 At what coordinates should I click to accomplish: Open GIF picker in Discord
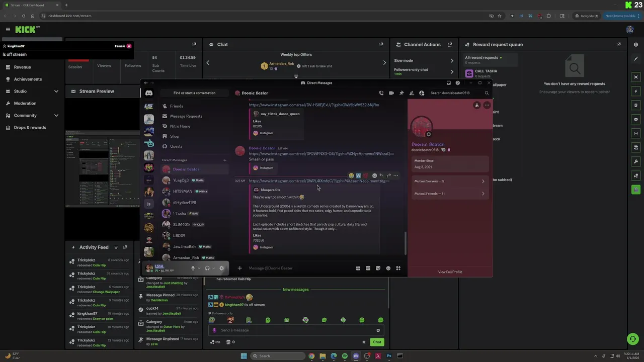(368, 268)
